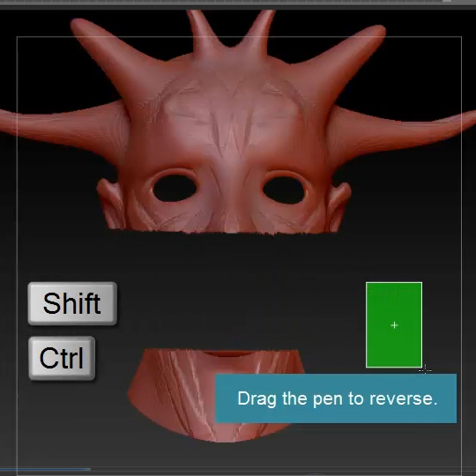The image size is (476, 476).
Task: Click the model's right eye hole
Action: click(x=284, y=190)
